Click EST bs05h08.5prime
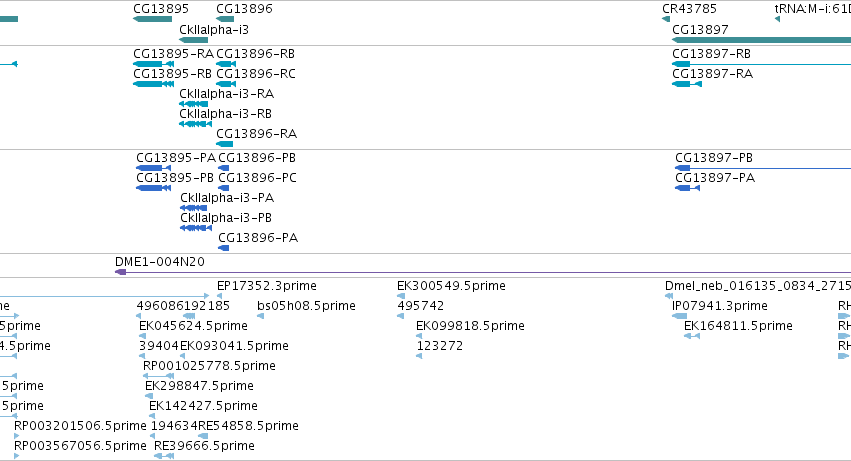851x461 pixels. click(x=306, y=306)
